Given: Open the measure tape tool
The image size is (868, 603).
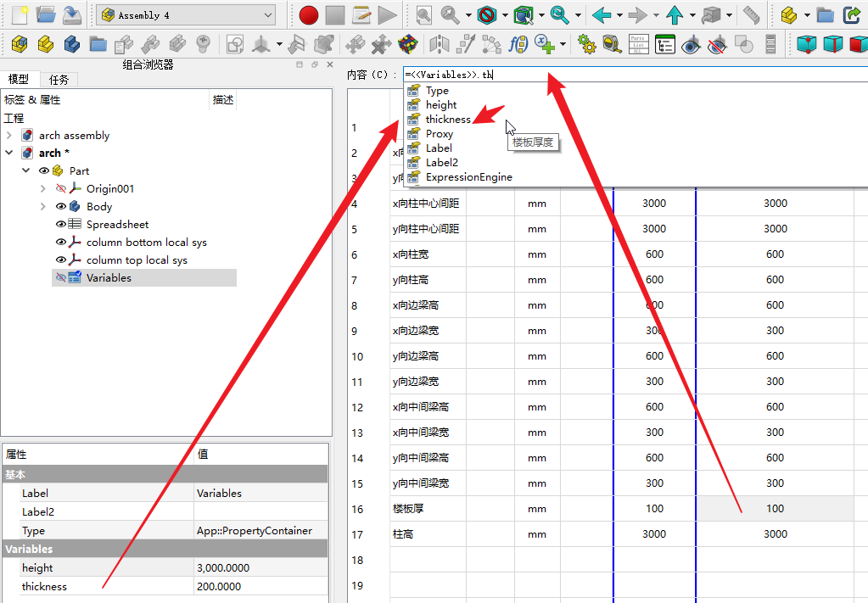Looking at the screenshot, I should (x=611, y=43).
